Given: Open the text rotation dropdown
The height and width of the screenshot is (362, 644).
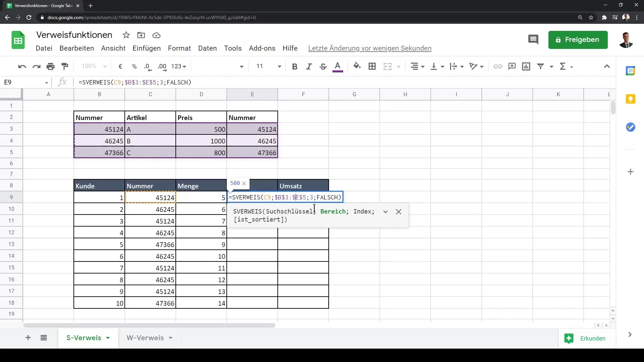Looking at the screenshot, I should click(476, 66).
